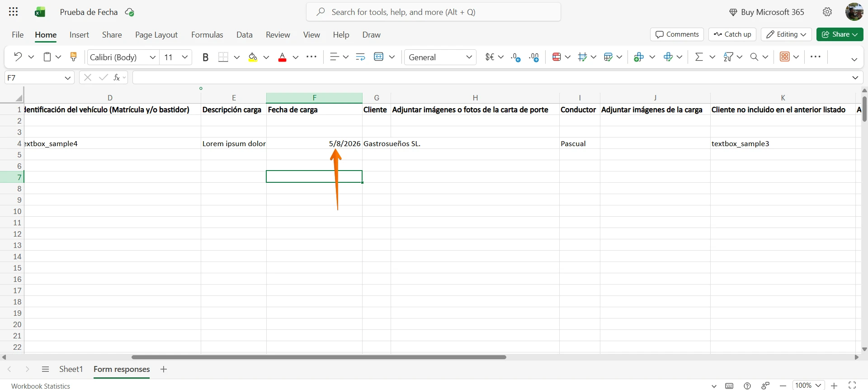Click the sort and filter icon
The image size is (868, 390).
[x=728, y=57]
